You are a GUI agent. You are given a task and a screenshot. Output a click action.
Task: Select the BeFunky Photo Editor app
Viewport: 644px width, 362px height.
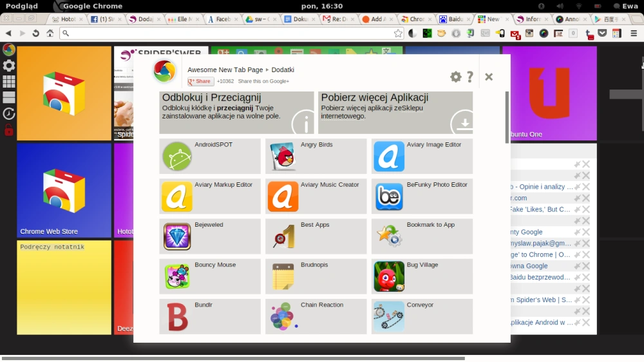pos(422,196)
